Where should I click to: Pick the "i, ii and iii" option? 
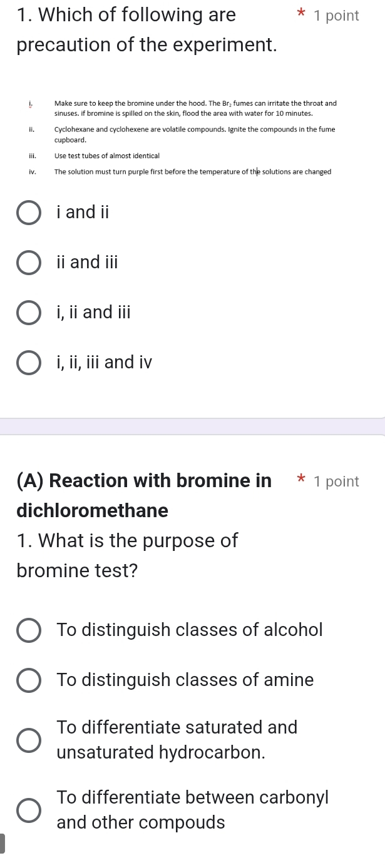(29, 312)
